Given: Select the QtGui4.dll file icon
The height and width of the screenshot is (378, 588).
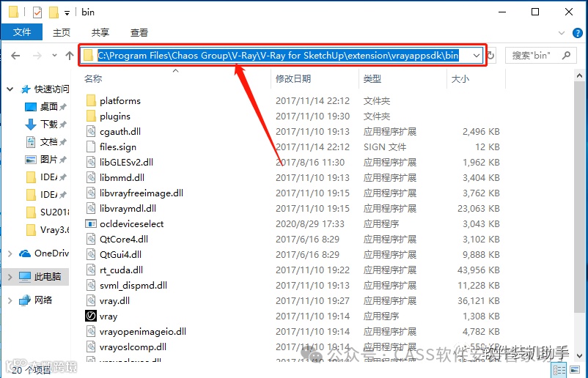Looking at the screenshot, I should [x=91, y=254].
